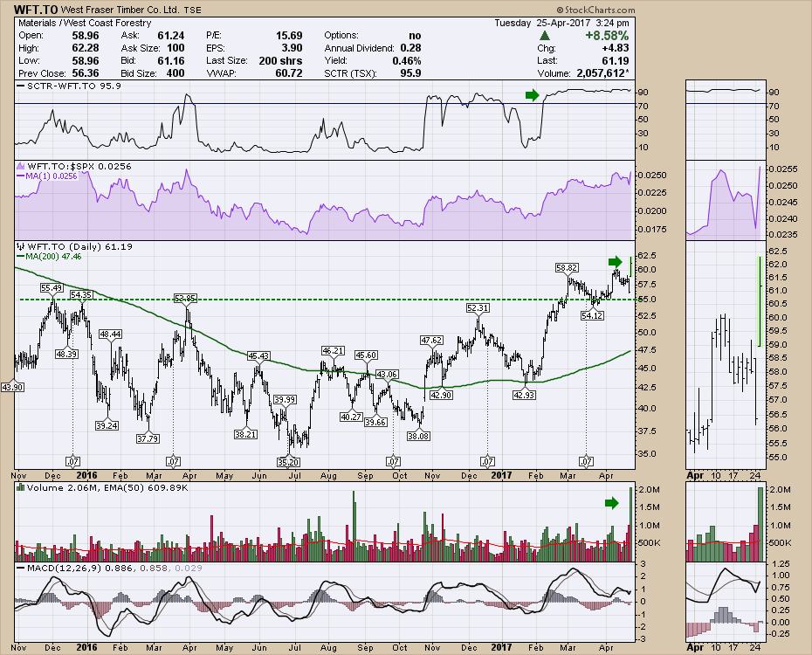Click the 53.85 peak price label
This screenshot has height=655, width=812.
click(x=185, y=299)
